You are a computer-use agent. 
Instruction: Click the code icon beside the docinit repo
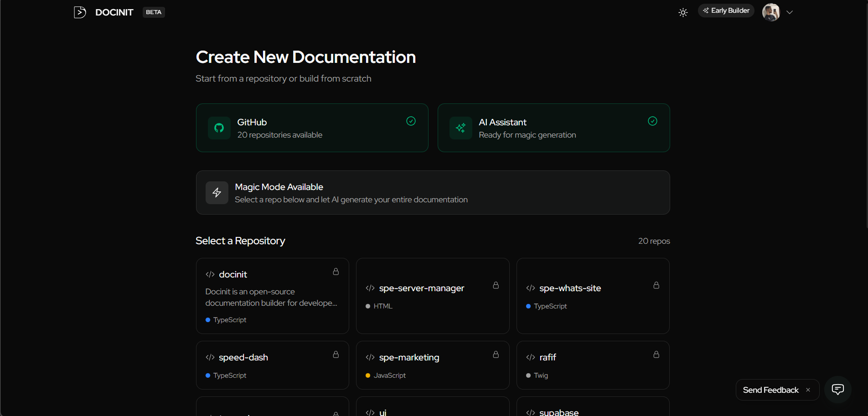pos(210,274)
